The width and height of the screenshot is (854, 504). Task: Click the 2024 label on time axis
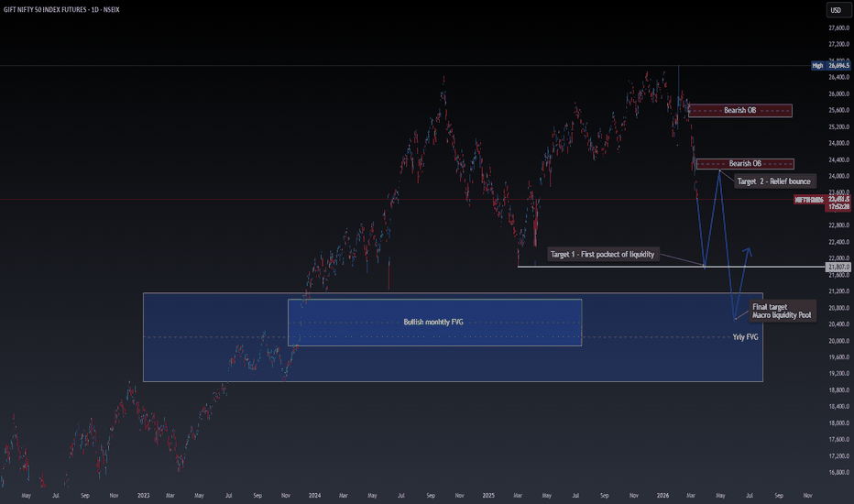coord(314,495)
